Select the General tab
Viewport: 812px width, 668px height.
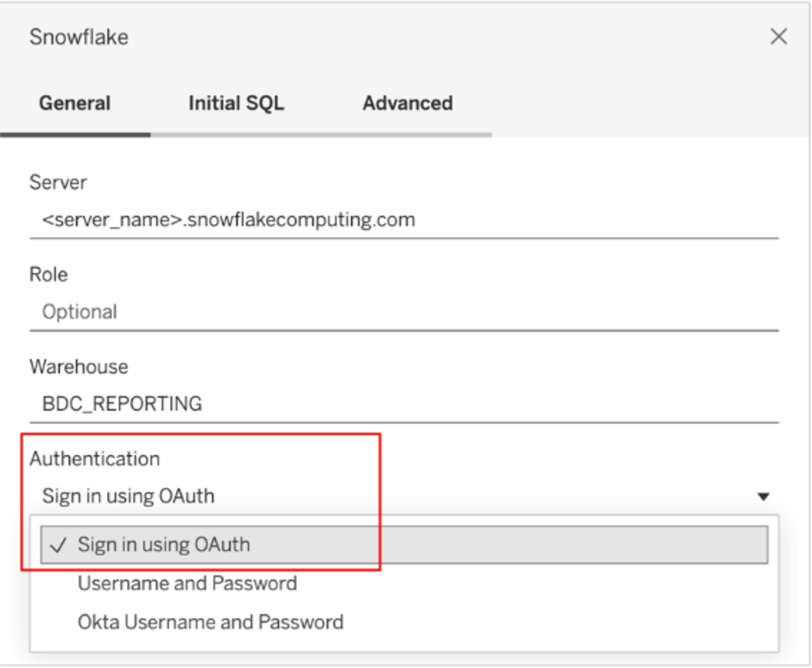coord(75,103)
